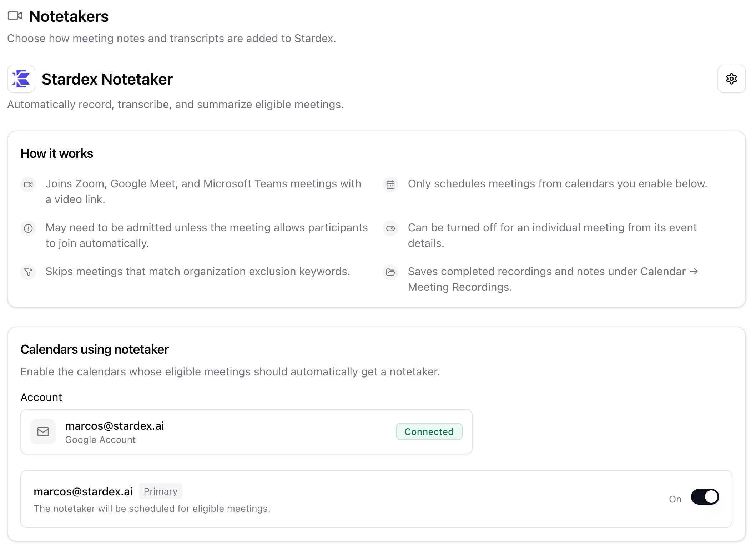The width and height of the screenshot is (756, 551).
Task: Click the Stardex logo icon
Action: (21, 79)
